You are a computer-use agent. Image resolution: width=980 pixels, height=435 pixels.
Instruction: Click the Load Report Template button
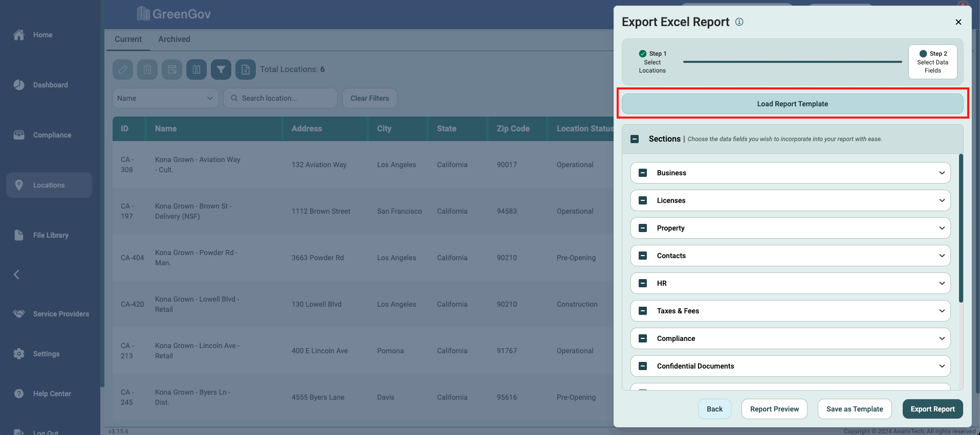click(x=792, y=104)
